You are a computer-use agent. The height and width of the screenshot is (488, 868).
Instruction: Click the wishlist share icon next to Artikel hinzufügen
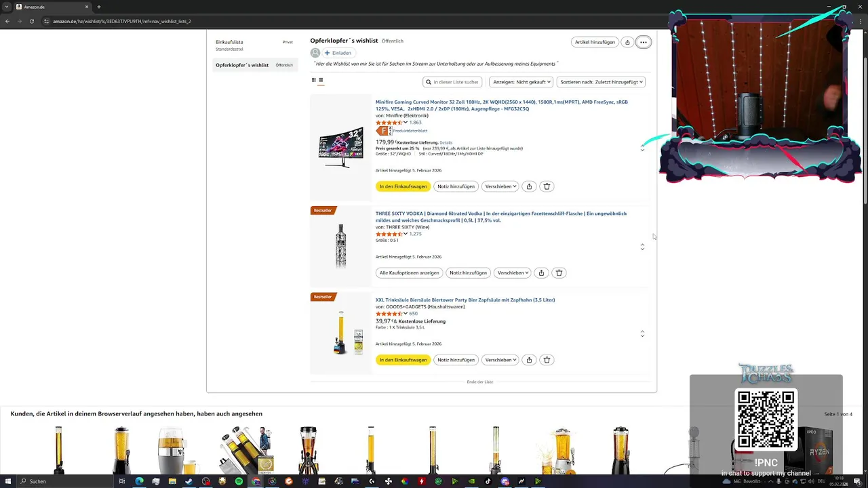pos(627,42)
